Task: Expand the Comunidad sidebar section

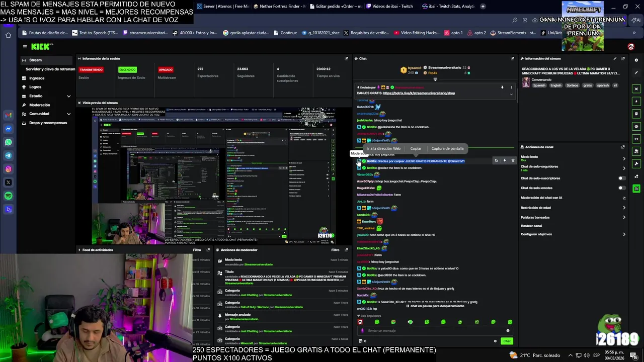Action: (x=68, y=114)
